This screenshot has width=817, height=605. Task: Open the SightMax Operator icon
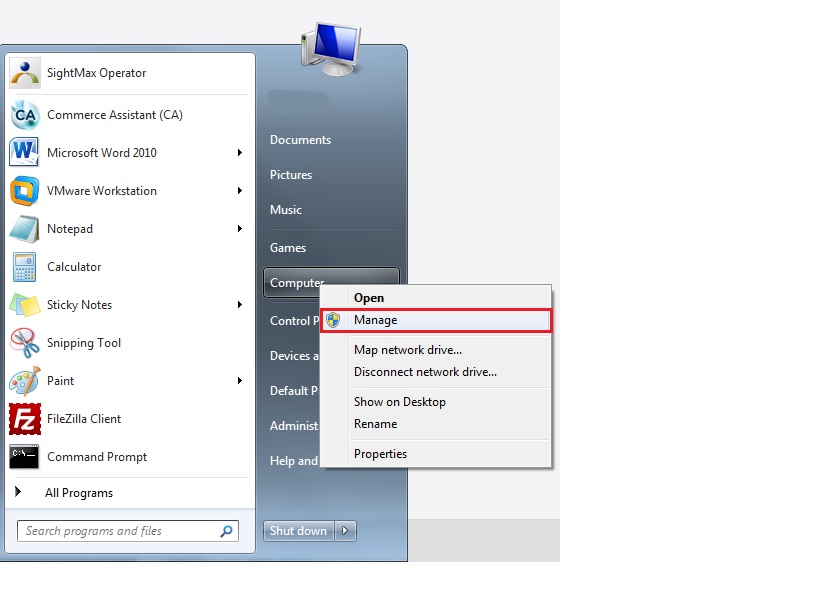[24, 73]
